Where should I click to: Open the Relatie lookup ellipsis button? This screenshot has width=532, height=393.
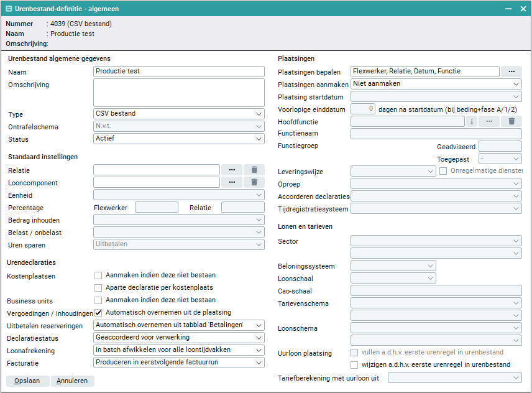232,170
